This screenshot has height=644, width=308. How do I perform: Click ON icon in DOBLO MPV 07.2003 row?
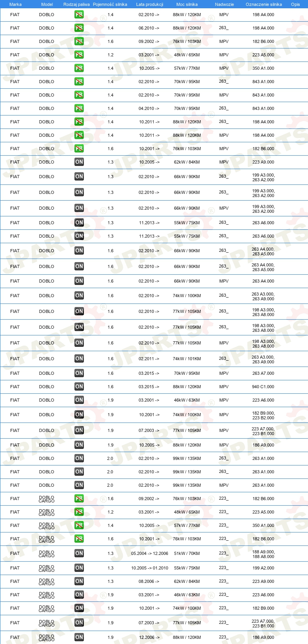79,430
